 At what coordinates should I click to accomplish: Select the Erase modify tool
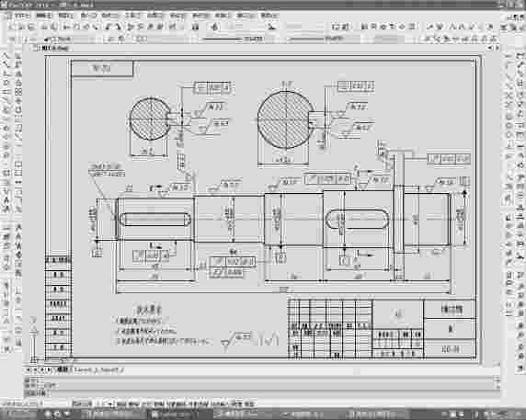click(18, 57)
